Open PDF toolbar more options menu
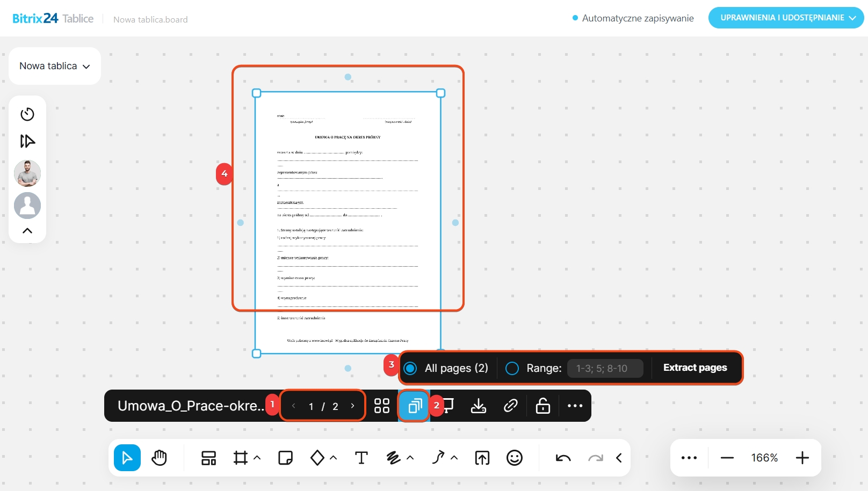Screen dimensions: 868x491 [575, 406]
